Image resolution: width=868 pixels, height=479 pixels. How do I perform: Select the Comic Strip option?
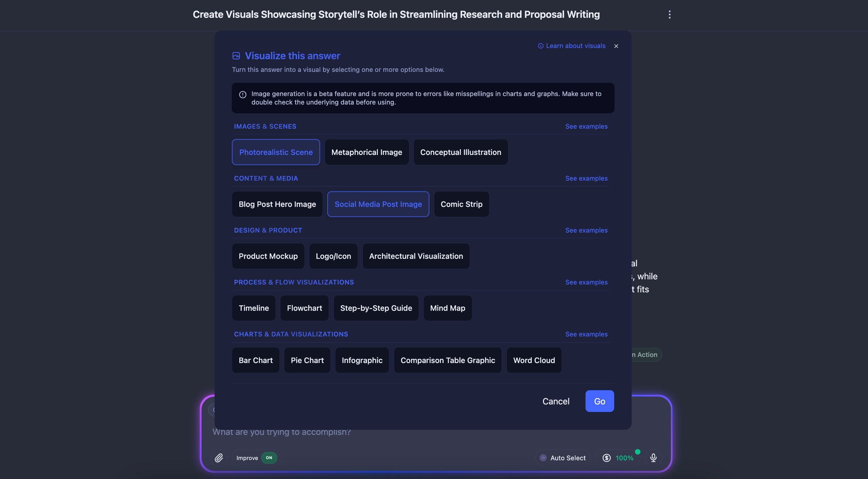[x=461, y=204]
